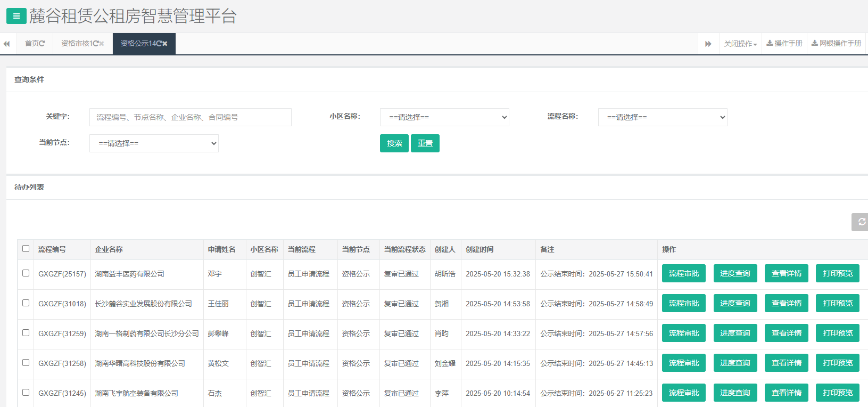Click the 关键字 keyword input field

point(190,117)
